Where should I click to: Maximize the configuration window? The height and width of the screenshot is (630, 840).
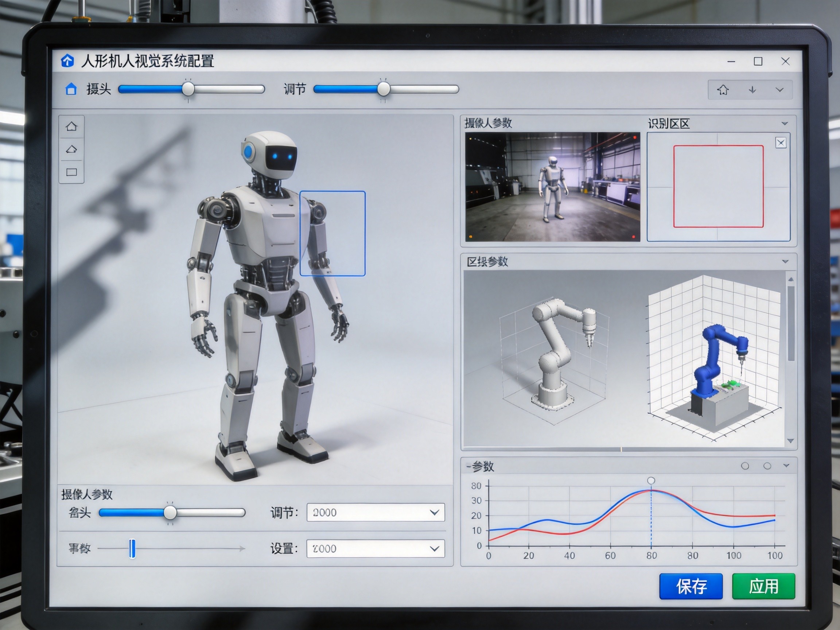click(x=758, y=61)
